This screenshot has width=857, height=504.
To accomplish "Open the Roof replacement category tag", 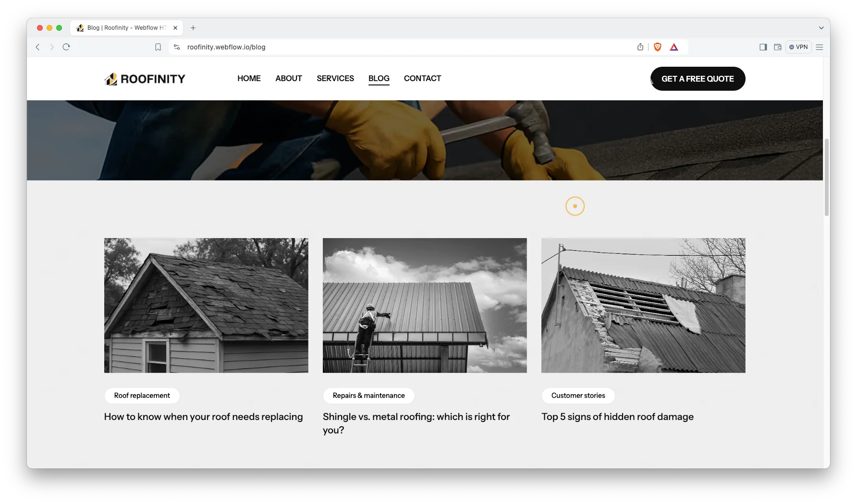I will click(x=142, y=396).
